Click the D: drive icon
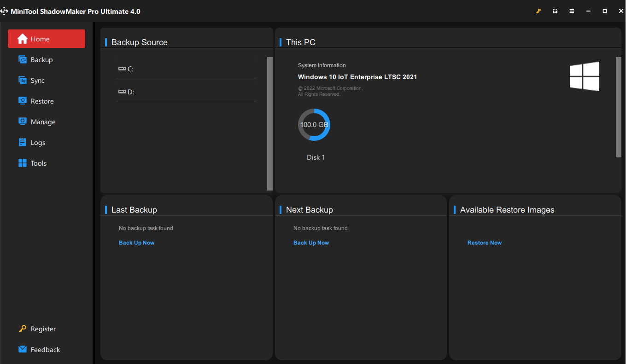 coord(122,92)
